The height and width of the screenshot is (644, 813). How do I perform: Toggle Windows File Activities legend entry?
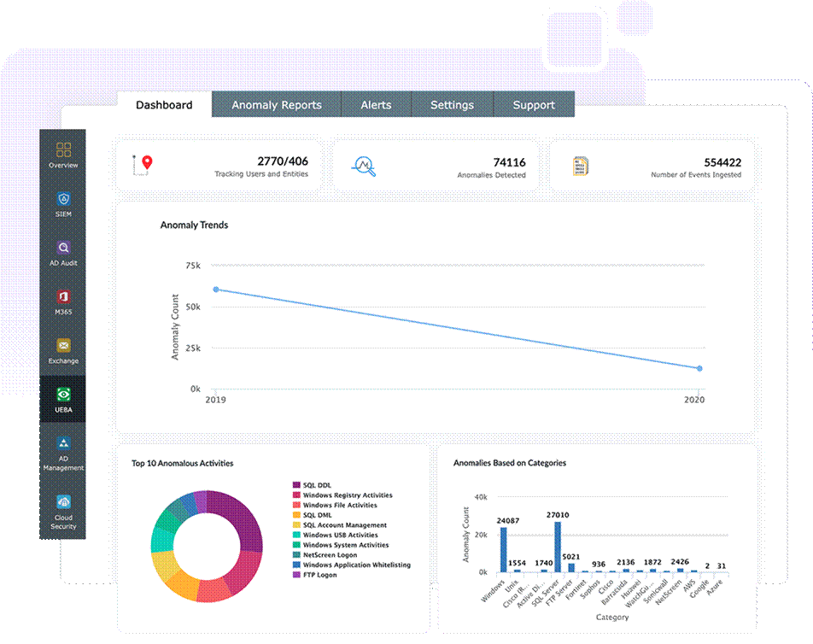point(339,506)
